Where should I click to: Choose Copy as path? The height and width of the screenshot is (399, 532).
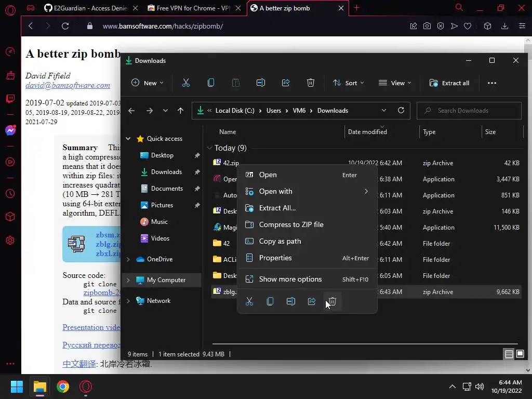[308, 241]
